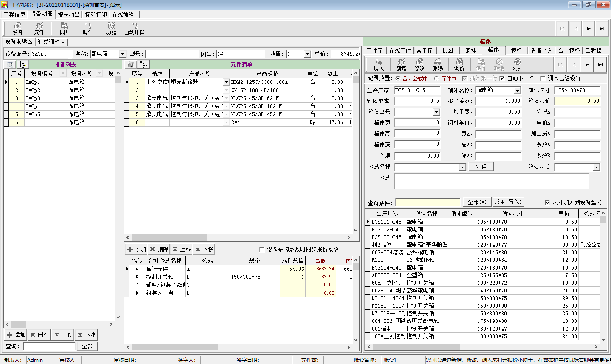The width and height of the screenshot is (611, 364).
Task: Click the 元件 toolbar icon
Action: click(x=39, y=28)
